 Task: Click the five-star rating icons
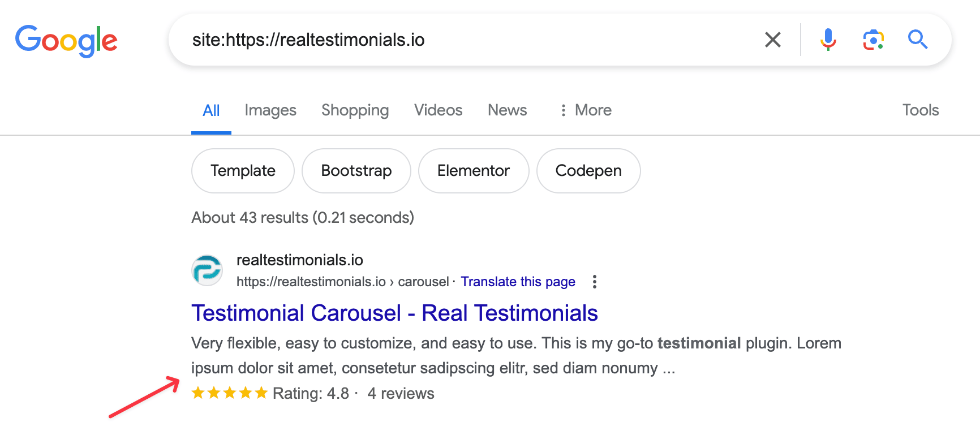pyautogui.click(x=229, y=393)
